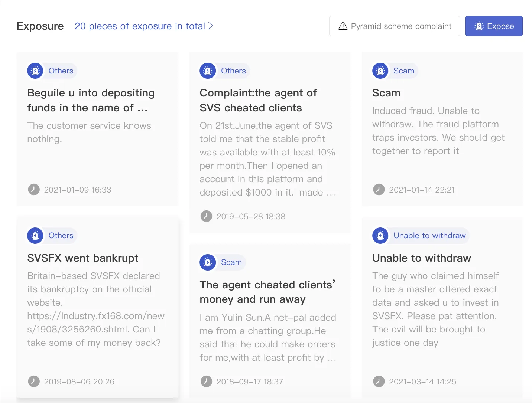
Task: Click the siren icon in Expose button
Action: [479, 26]
